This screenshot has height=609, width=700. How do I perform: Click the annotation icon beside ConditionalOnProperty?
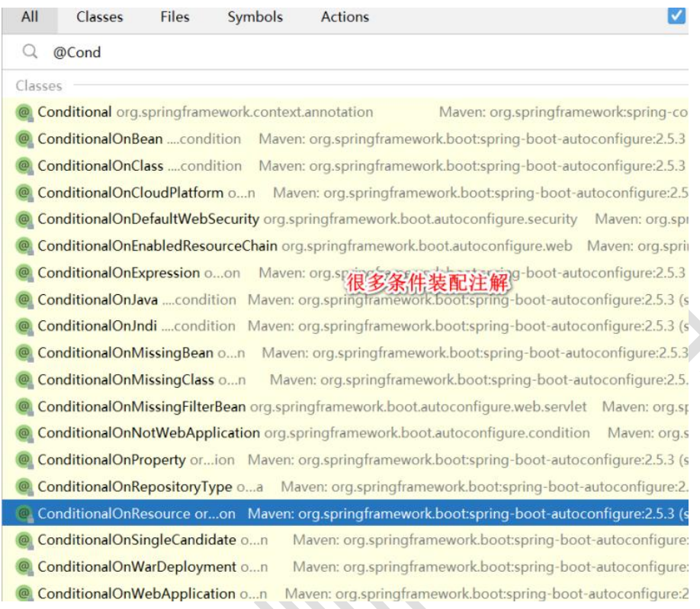(24, 460)
